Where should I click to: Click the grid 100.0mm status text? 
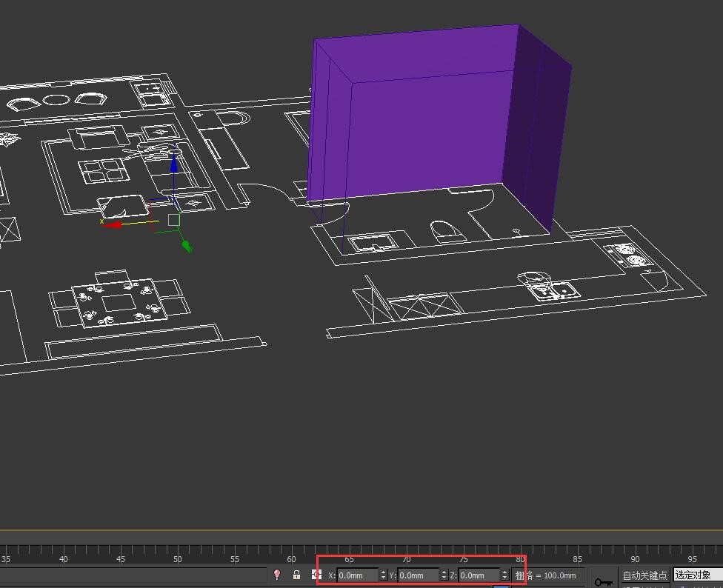(x=546, y=575)
